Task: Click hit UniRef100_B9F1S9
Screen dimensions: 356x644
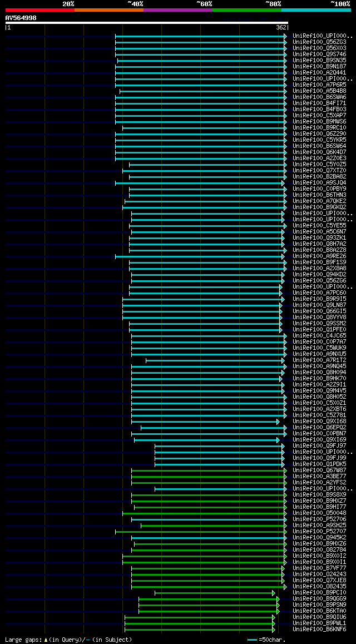Action: 319,262
